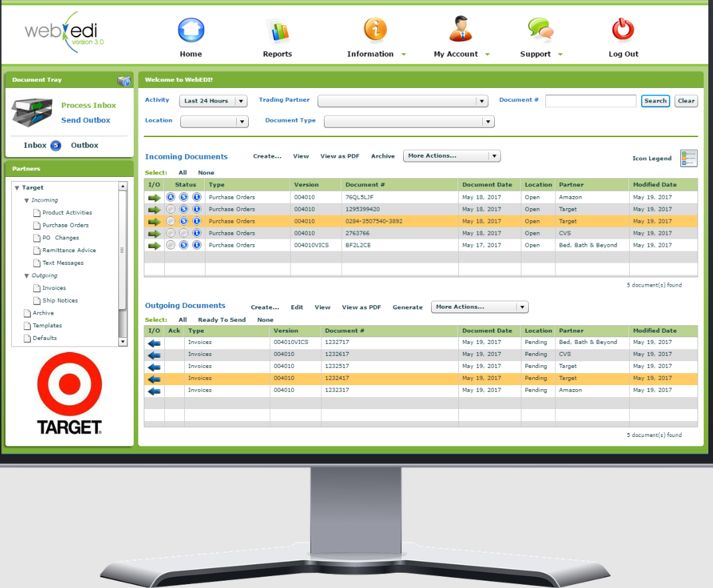Click the Document # input field
This screenshot has height=588, width=713.
pos(591,101)
